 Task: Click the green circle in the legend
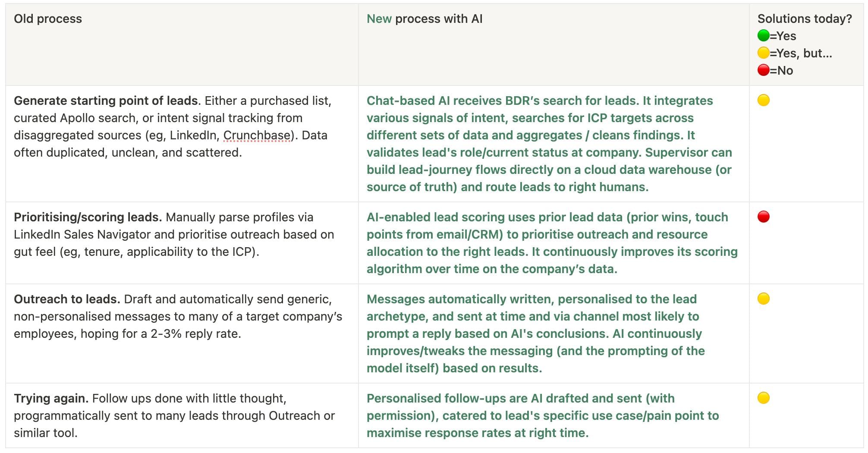[x=763, y=36]
